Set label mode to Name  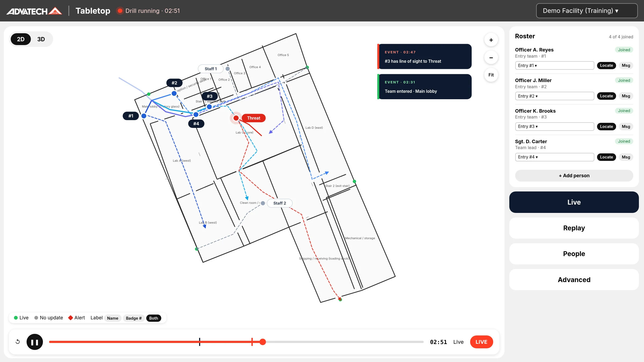113,318
